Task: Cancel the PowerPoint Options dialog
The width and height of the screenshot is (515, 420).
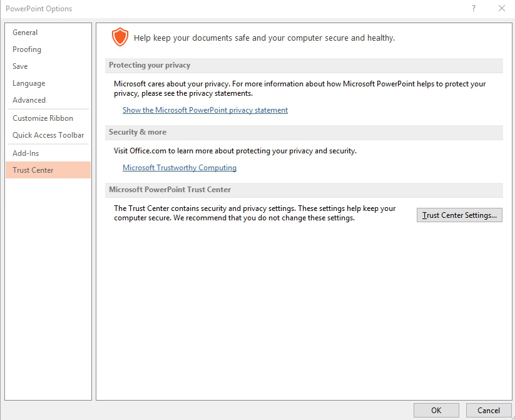Action: click(488, 411)
